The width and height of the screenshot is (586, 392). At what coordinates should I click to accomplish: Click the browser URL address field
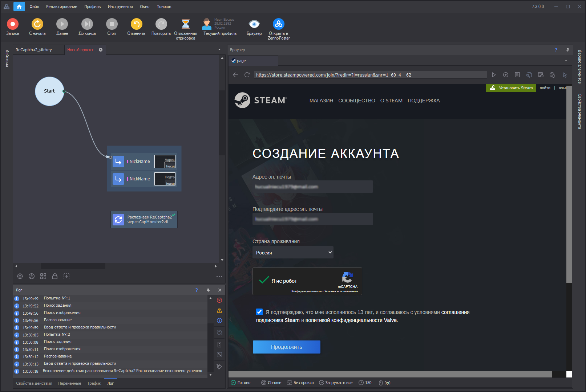coord(370,75)
